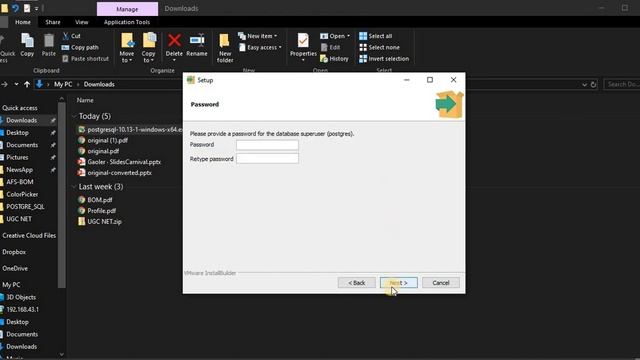Collapse the Today (5) group
Image resolution: width=640 pixels, height=360 pixels.
coord(74,116)
